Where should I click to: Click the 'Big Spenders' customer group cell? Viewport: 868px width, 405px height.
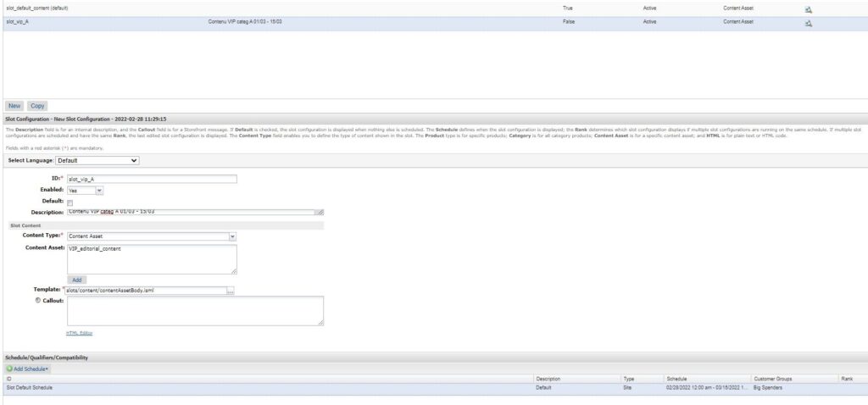click(x=768, y=388)
